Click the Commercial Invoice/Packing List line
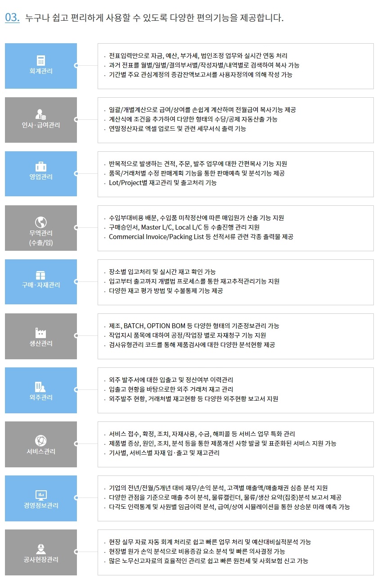 (x=201, y=237)
